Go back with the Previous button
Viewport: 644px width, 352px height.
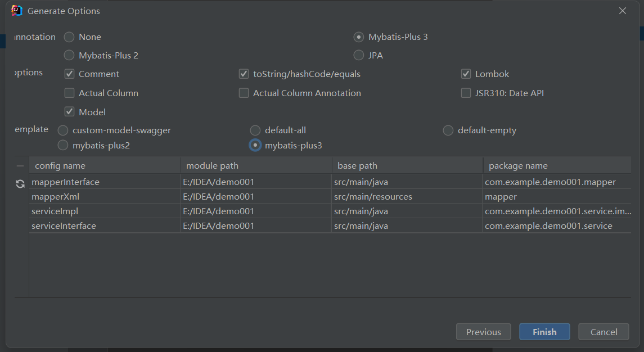(483, 332)
